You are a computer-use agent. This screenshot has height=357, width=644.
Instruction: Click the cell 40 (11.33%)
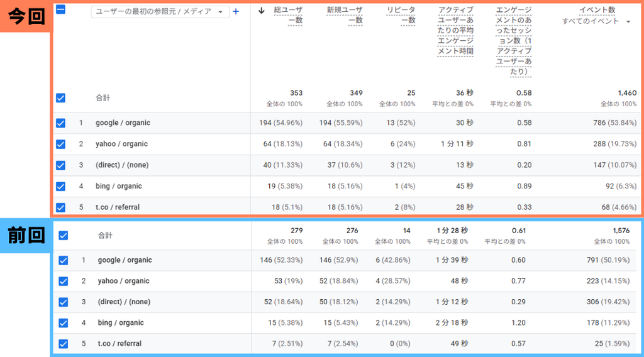coord(282,165)
